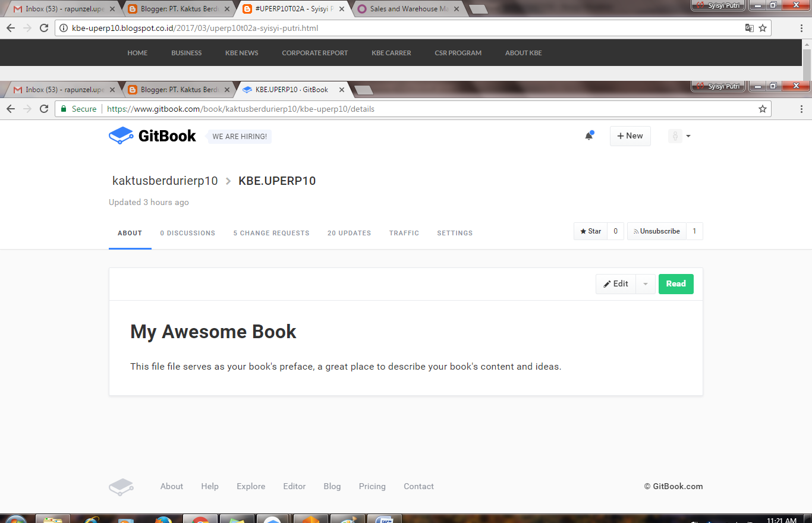Click Explore in the footer

[x=251, y=486]
